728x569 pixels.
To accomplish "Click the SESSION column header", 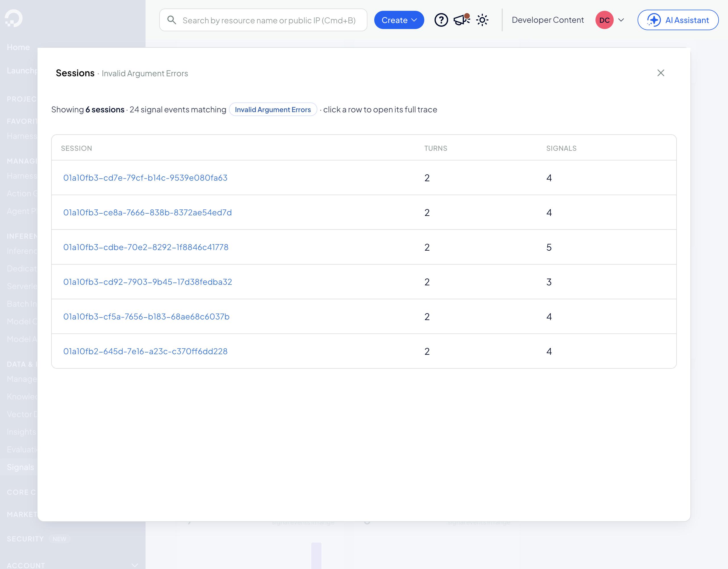I will click(x=76, y=148).
